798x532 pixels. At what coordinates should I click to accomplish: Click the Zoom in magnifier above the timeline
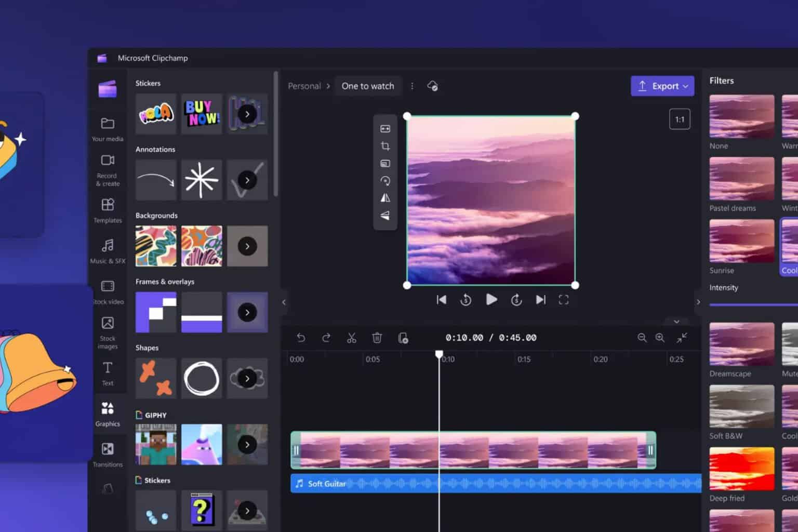click(660, 338)
